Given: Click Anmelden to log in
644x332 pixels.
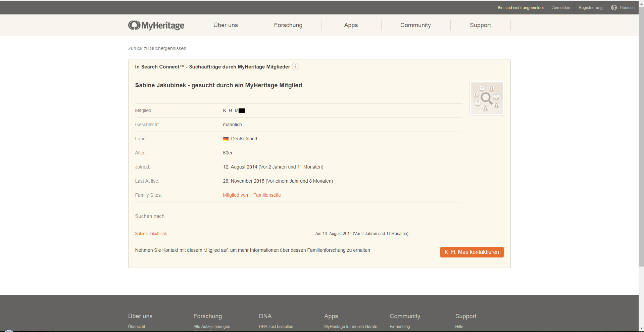Looking at the screenshot, I should tap(561, 7).
